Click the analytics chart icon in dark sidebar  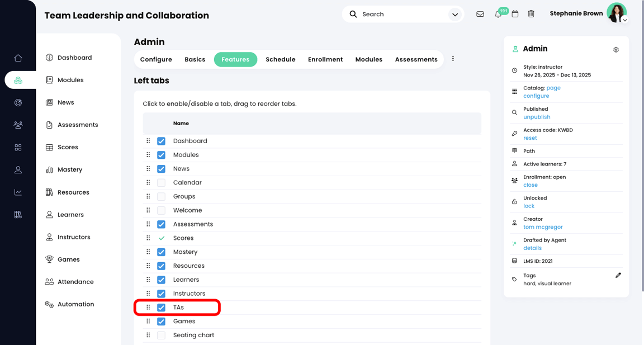point(18,192)
